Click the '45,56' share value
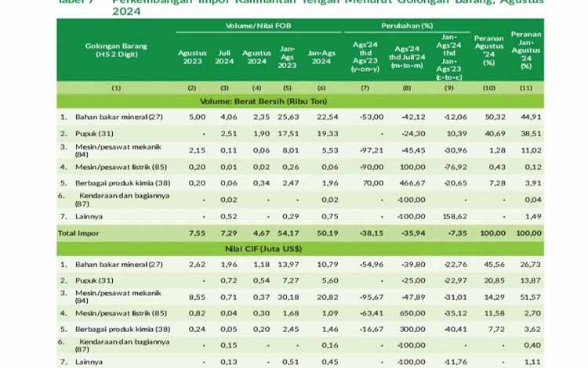The image size is (588, 368). 494,265
